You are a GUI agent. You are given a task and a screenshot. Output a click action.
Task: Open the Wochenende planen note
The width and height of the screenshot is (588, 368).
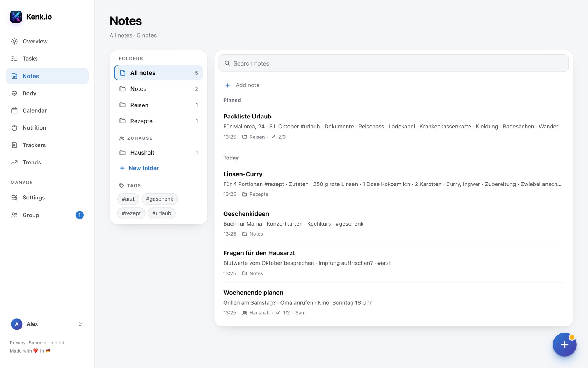tap(394, 302)
